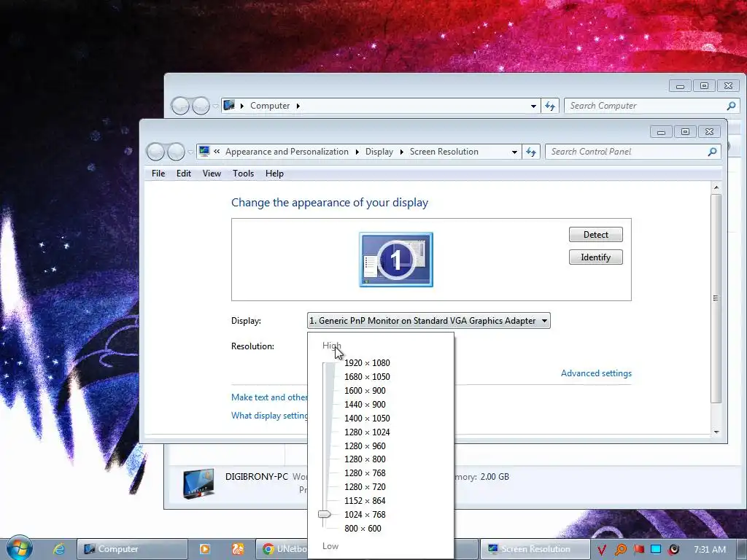This screenshot has height=560, width=747.
Task: Select 1280 × 800 resolution
Action: pyautogui.click(x=365, y=459)
